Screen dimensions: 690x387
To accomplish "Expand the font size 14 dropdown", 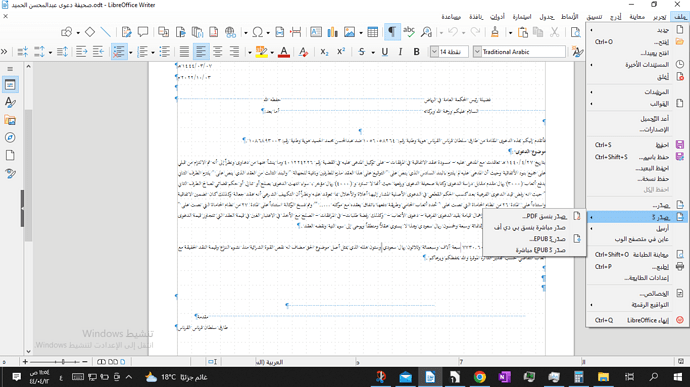I will click(434, 52).
